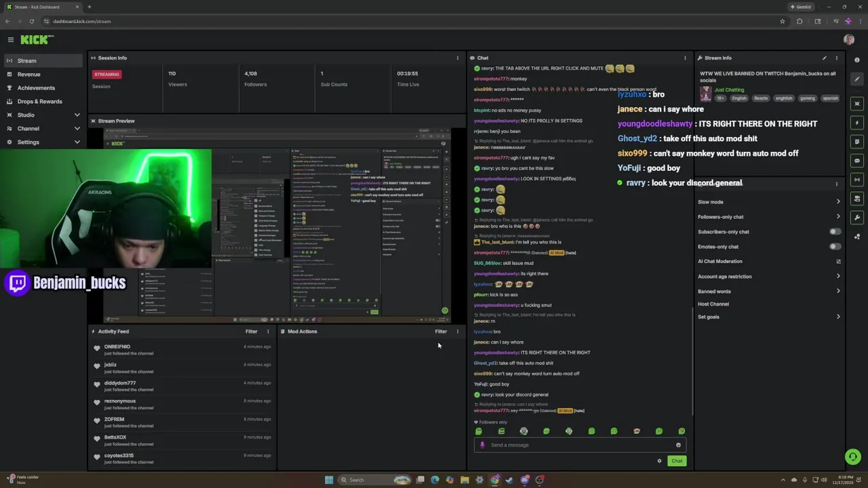Screen dimensions: 868x488
Task: Toggle Emotes-only chat
Action: (835, 247)
